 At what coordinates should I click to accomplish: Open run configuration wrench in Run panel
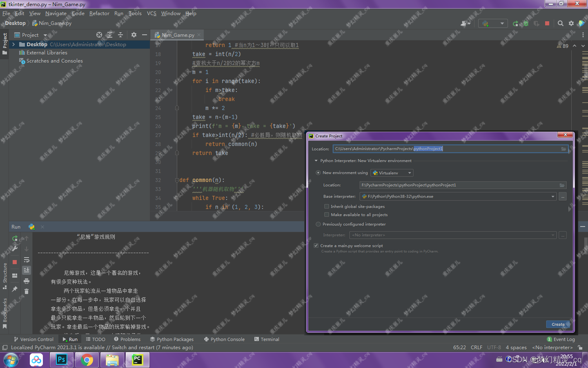pos(15,248)
